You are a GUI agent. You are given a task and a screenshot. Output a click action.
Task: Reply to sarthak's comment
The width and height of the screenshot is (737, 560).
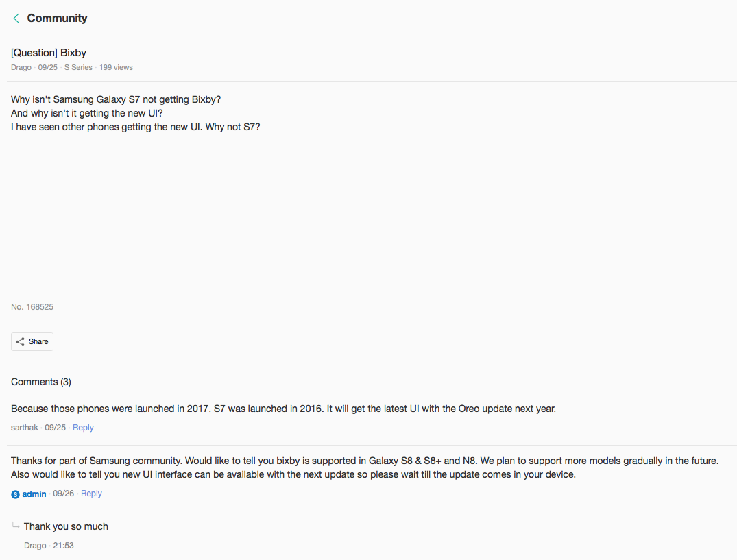click(83, 428)
